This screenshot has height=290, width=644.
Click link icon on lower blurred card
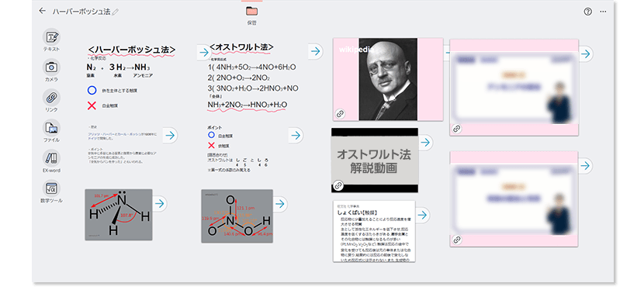(x=457, y=240)
